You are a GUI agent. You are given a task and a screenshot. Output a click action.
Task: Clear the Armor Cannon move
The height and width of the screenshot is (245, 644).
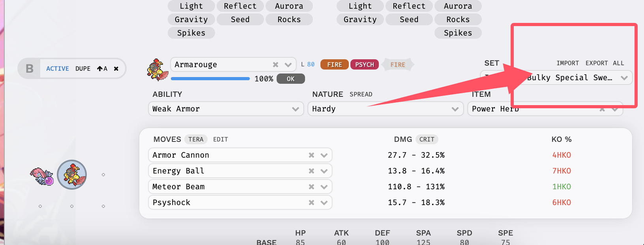[x=311, y=155]
